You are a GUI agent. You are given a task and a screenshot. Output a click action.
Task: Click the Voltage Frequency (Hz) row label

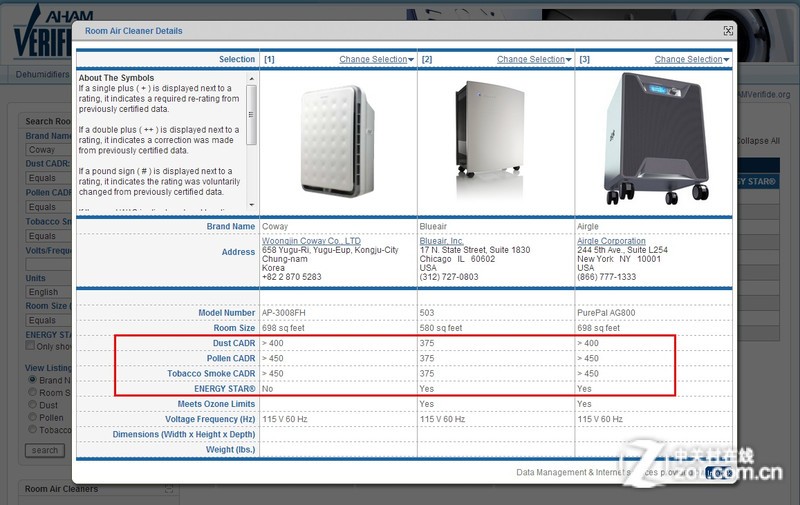pyautogui.click(x=210, y=419)
